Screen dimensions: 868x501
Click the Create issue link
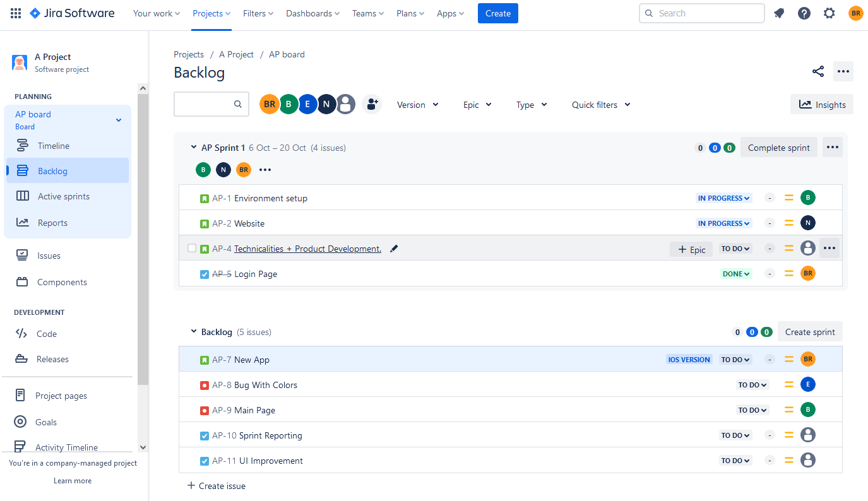pos(217,485)
